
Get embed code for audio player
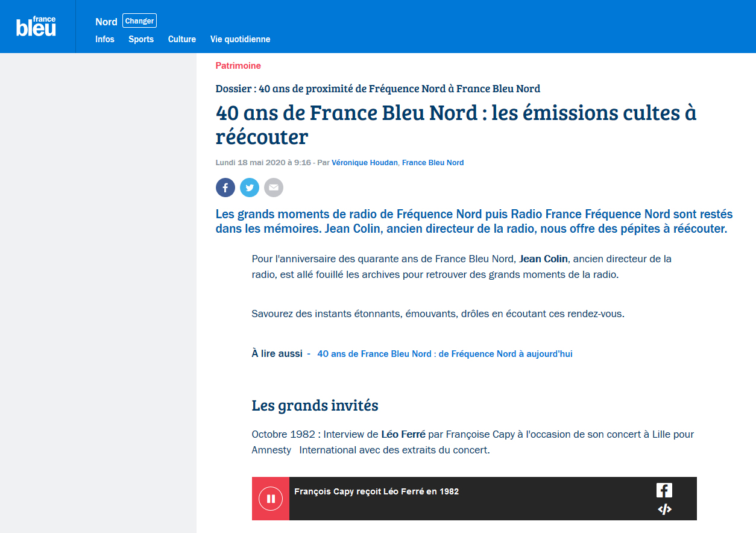point(664,509)
